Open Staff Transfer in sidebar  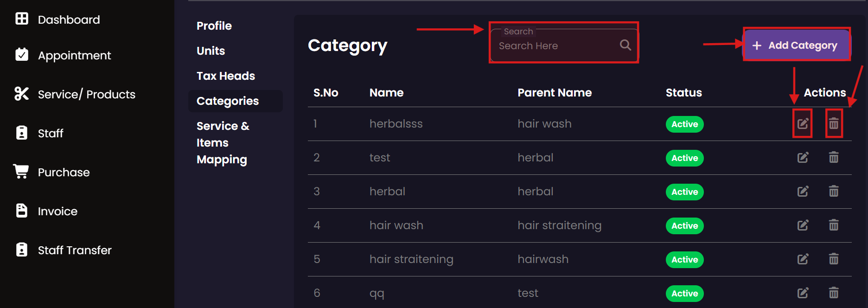(x=75, y=250)
